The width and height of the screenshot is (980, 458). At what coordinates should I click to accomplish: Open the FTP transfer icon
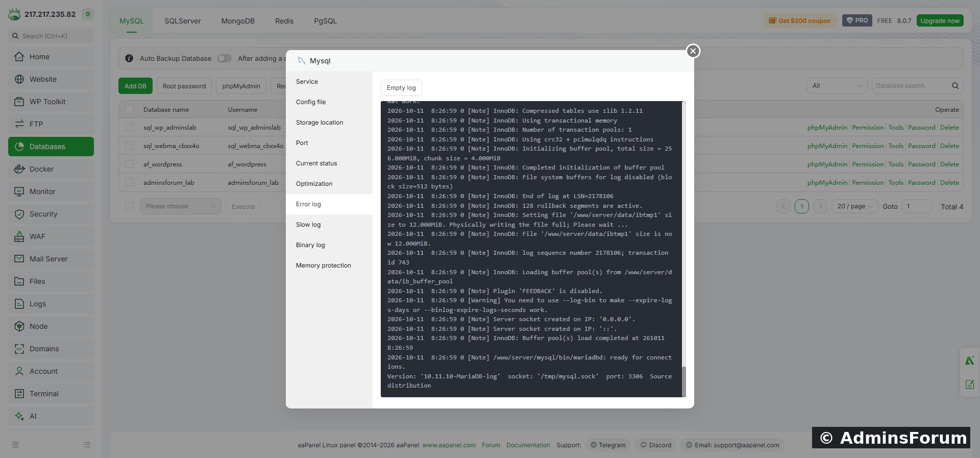(x=19, y=124)
